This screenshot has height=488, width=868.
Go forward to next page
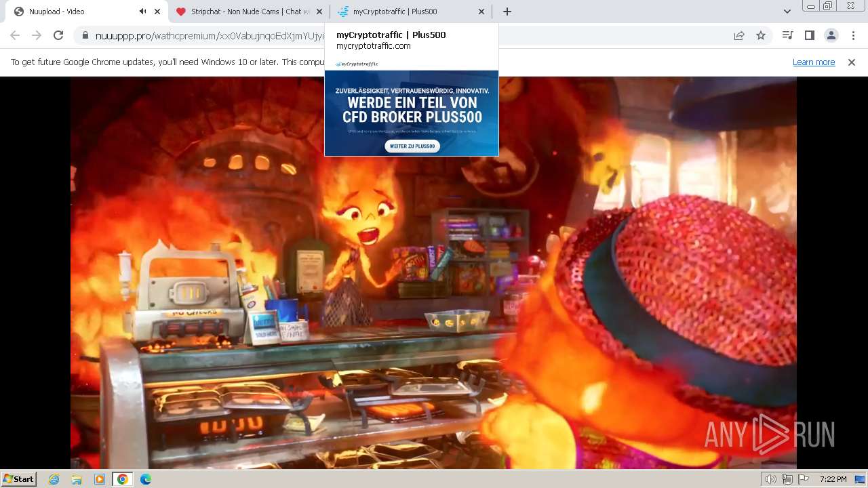point(37,35)
